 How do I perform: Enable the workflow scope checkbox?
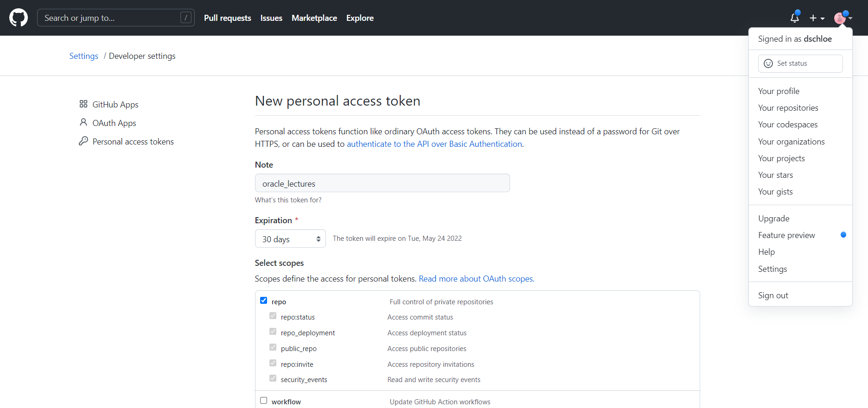(264, 401)
